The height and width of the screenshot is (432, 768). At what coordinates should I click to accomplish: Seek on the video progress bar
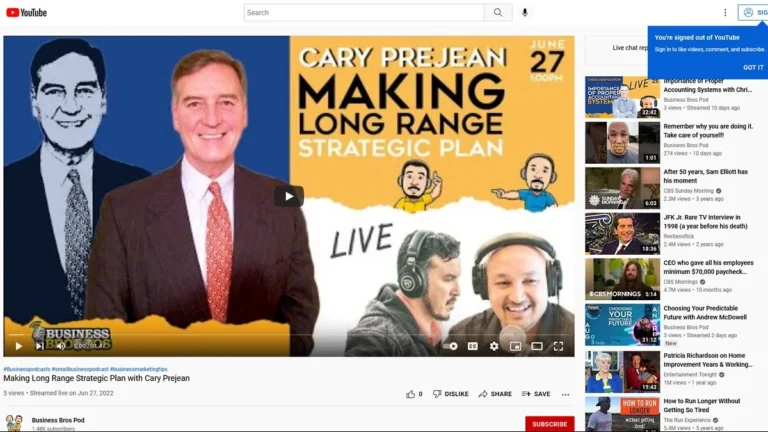289,335
